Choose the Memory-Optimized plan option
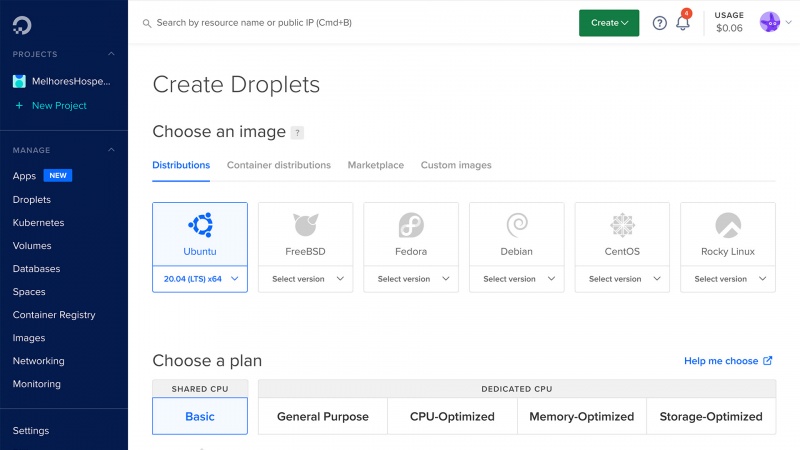This screenshot has height=450, width=800. coord(581,416)
